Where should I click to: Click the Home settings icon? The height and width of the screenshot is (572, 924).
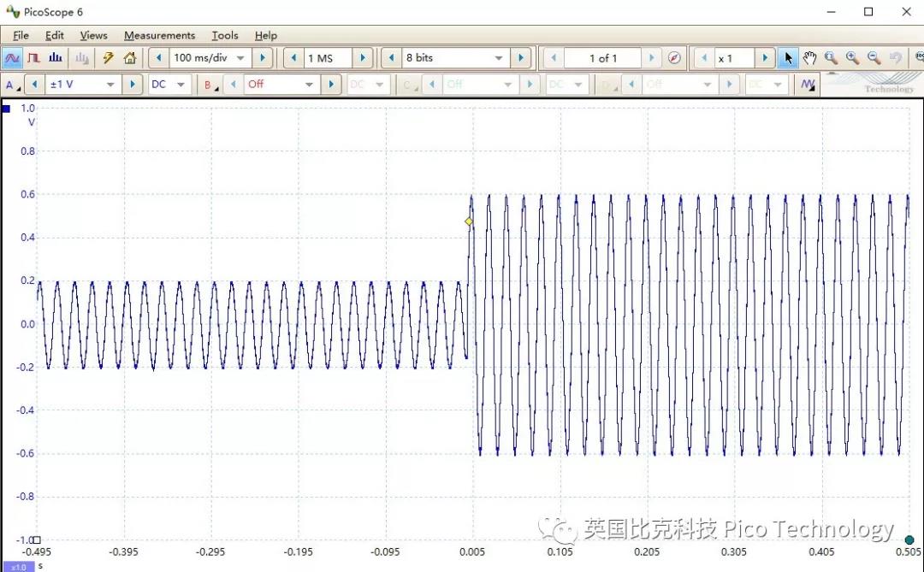click(129, 57)
